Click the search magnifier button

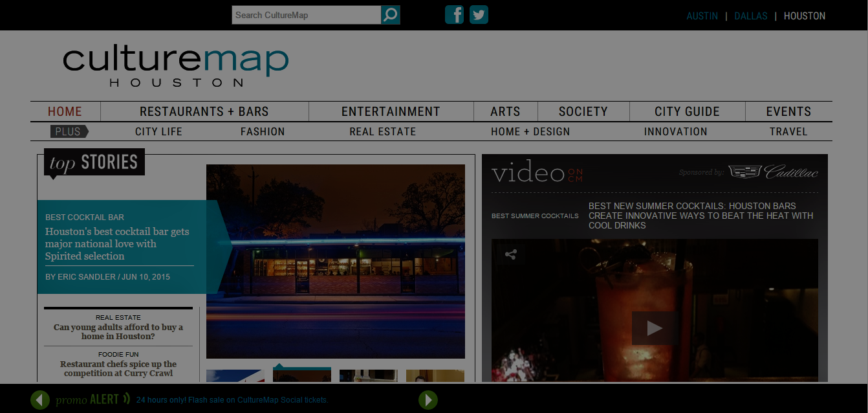[x=391, y=15]
